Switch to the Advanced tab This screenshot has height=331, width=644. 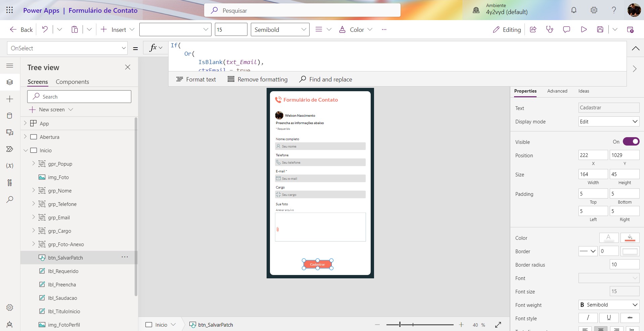(557, 91)
